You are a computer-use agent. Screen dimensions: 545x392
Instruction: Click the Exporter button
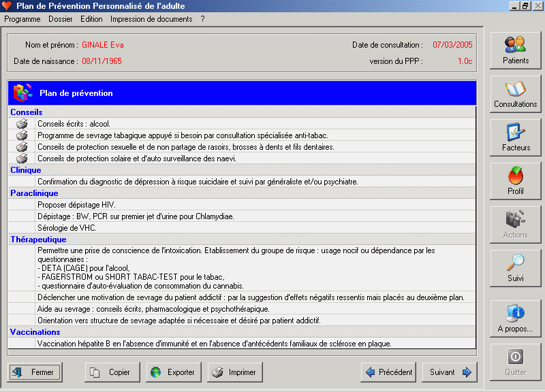click(173, 372)
